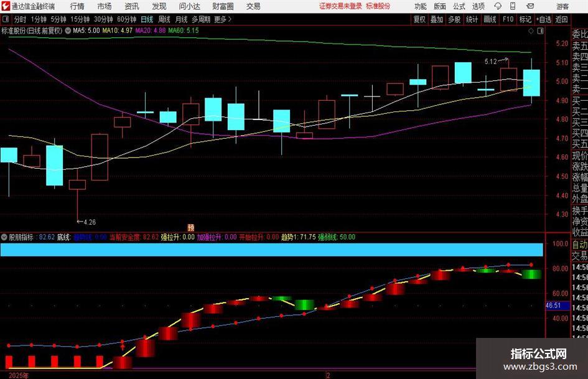Click MA20: 4.88 indicator value
Viewport: 588px width, 379px height.
pyautogui.click(x=151, y=30)
